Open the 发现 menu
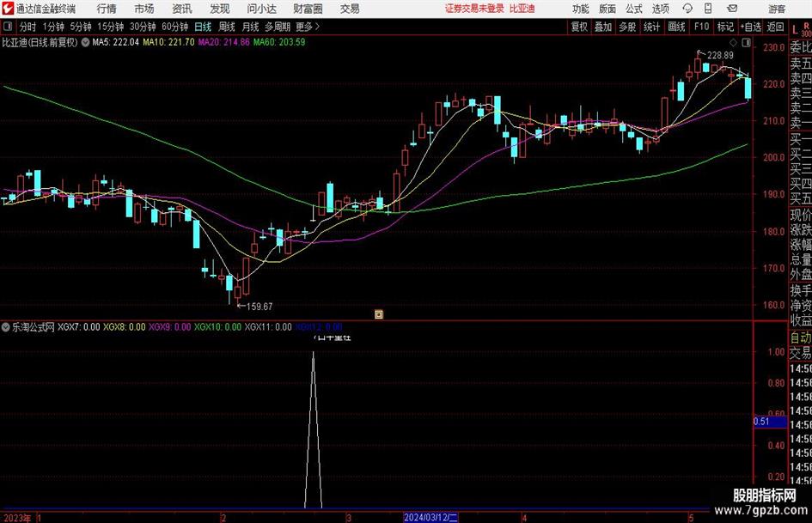The height and width of the screenshot is (523, 812). click(220, 9)
